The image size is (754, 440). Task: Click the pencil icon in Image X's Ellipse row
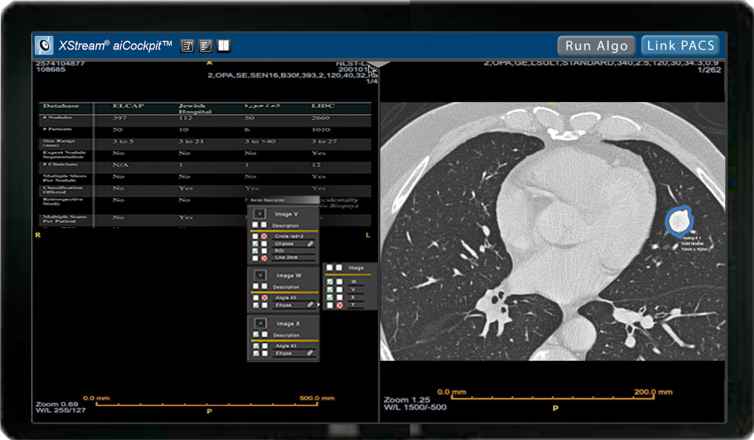click(x=311, y=353)
